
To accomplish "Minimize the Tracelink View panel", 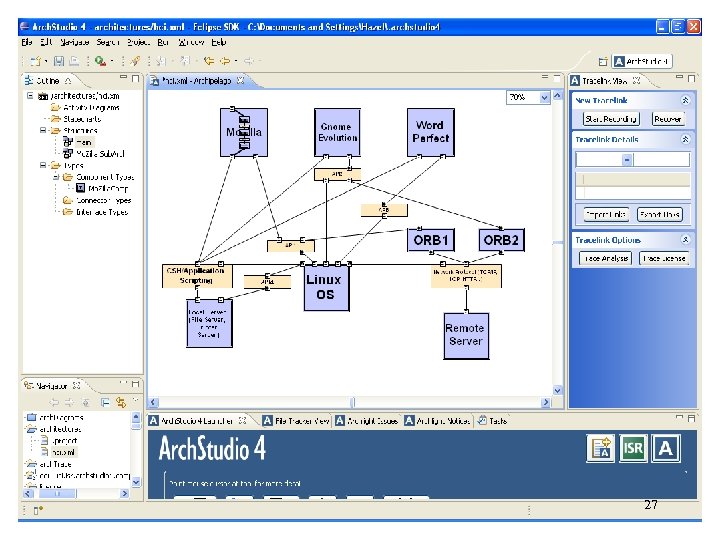I will (679, 77).
